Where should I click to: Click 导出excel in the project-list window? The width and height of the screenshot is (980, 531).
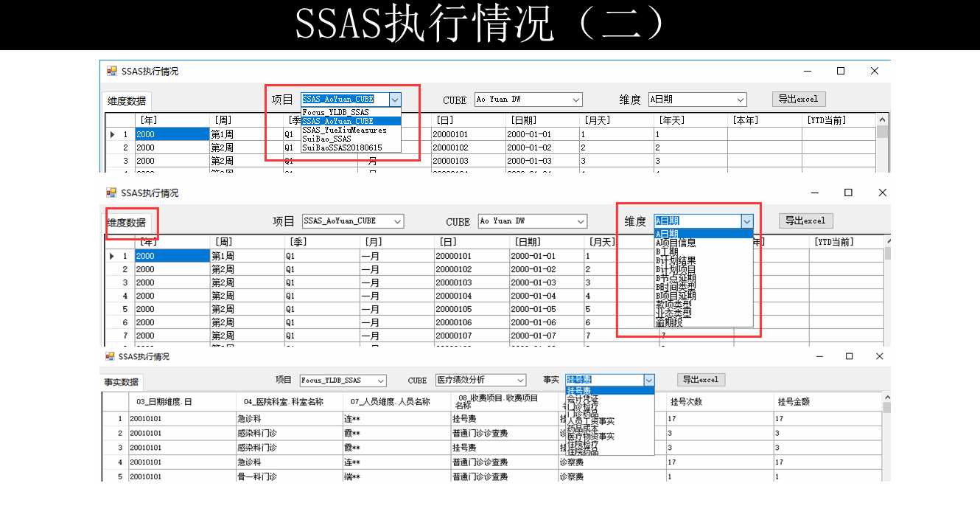(799, 99)
